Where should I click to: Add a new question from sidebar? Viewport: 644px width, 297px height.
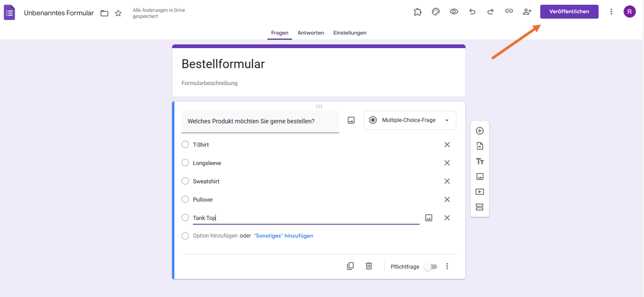coord(480,131)
